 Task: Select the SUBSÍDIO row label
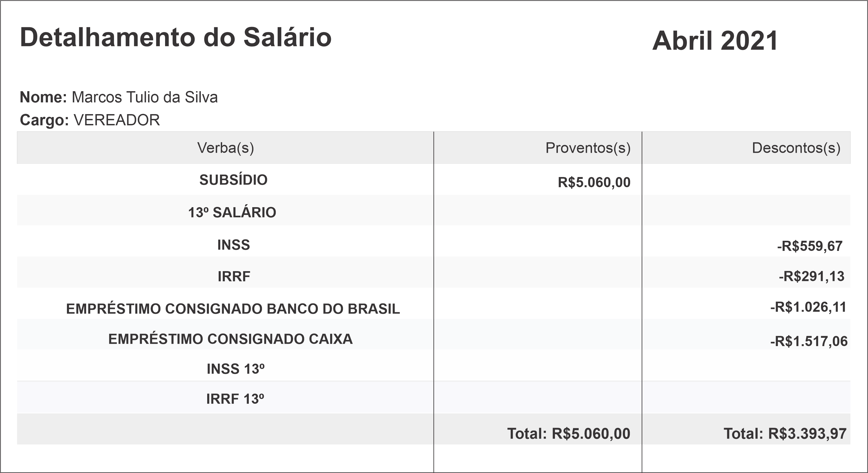[x=233, y=180]
